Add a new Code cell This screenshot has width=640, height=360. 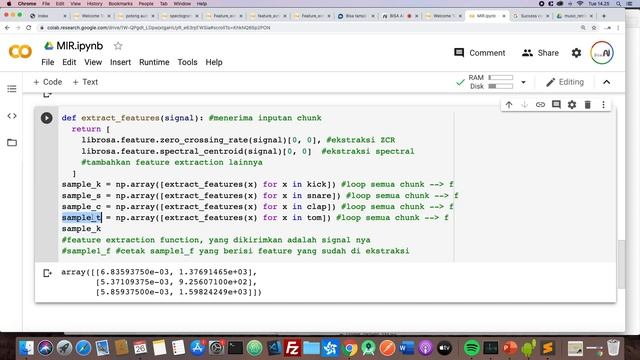(x=48, y=82)
